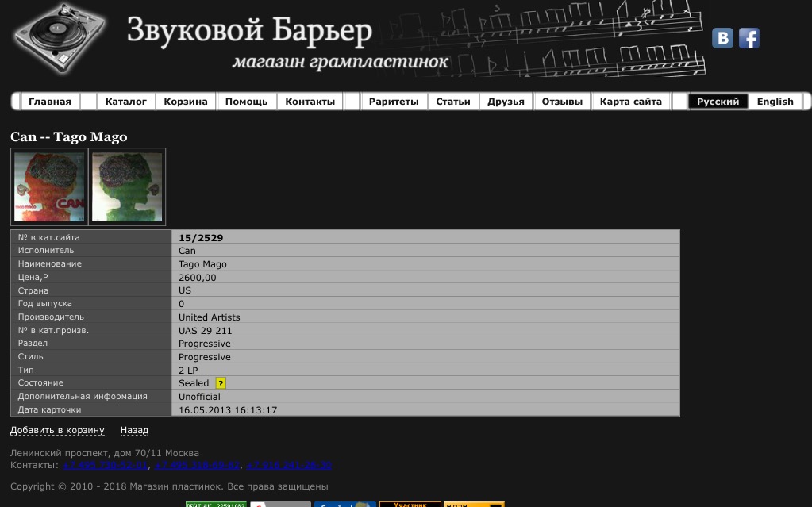The height and width of the screenshot is (507, 812).
Task: Select Друзья in the navigation bar
Action: click(506, 102)
